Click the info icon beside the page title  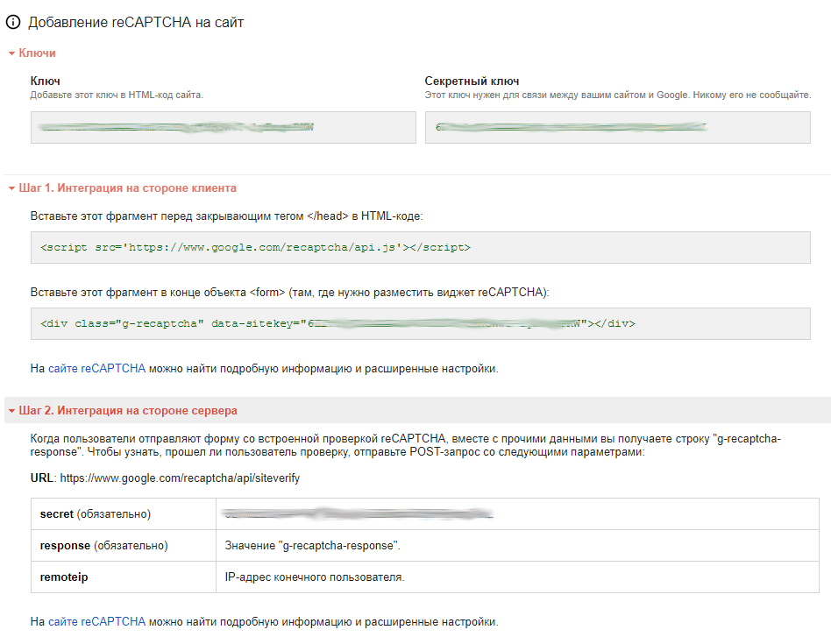click(x=13, y=23)
